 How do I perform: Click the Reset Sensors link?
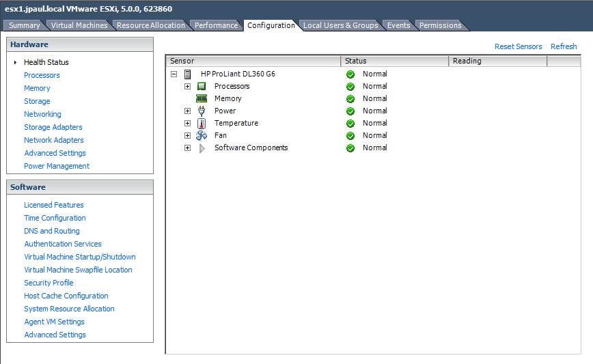click(518, 46)
